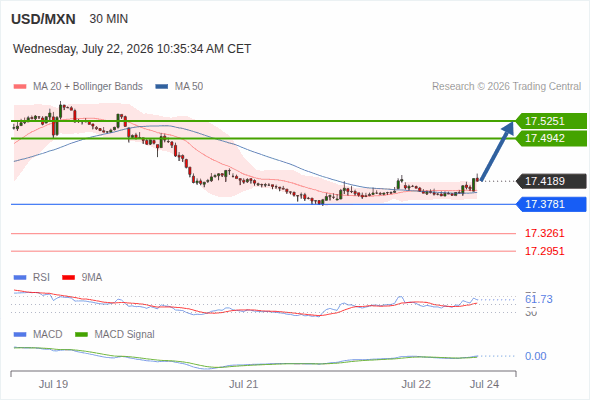This screenshot has height=400, width=590.
Task: Click the 17.4942 green resistance price tag
Action: click(x=551, y=138)
